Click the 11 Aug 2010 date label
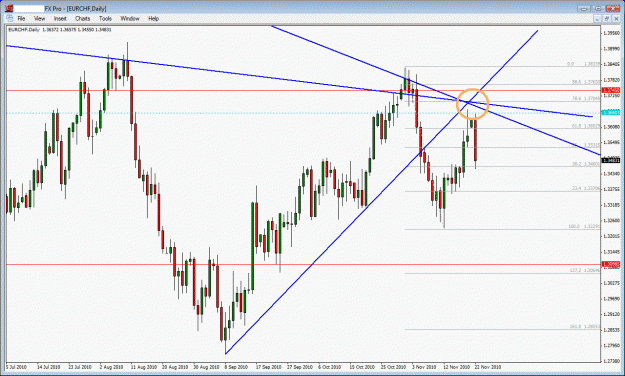625x376 pixels. (144, 367)
